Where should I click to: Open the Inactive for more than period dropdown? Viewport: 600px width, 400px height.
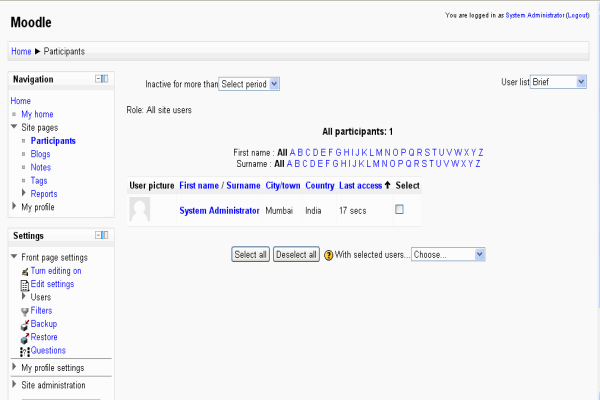pos(249,84)
